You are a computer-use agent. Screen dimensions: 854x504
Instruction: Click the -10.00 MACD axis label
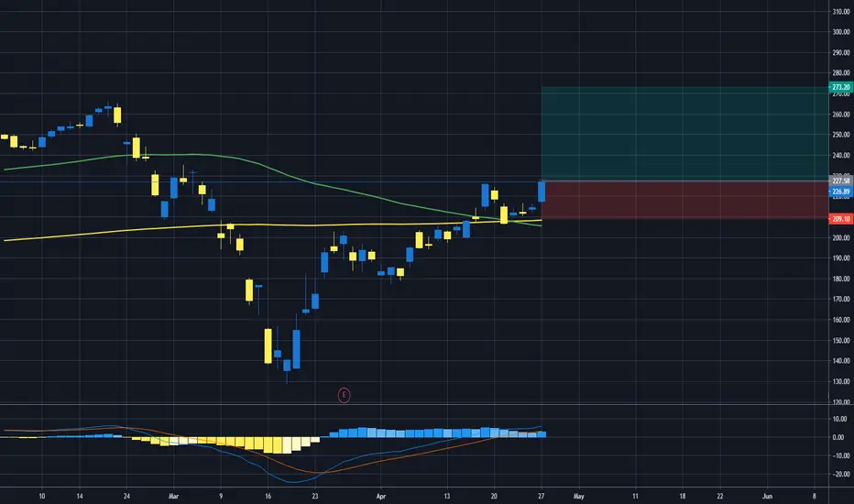[x=840, y=455]
